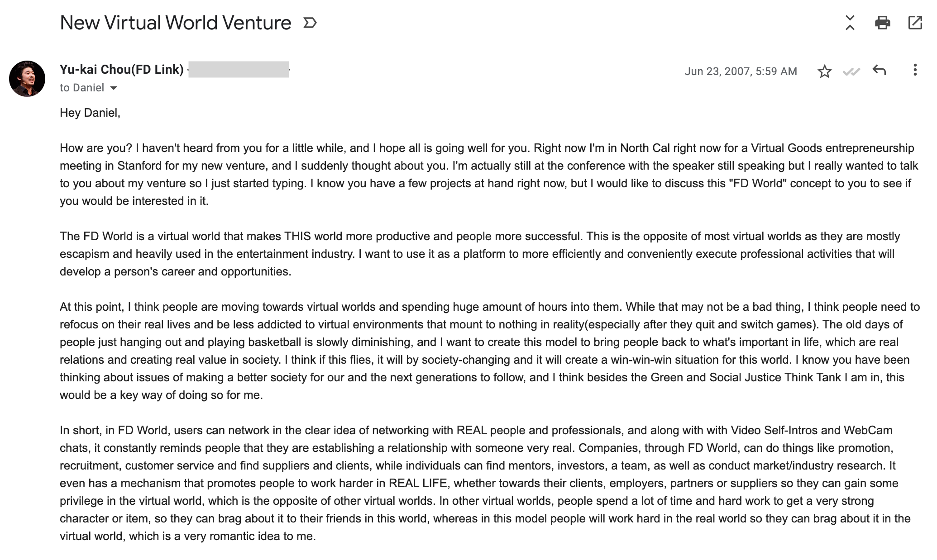Viewport: 937px width, 560px height.
Task: Collapse all messages in the thread
Action: point(850,23)
